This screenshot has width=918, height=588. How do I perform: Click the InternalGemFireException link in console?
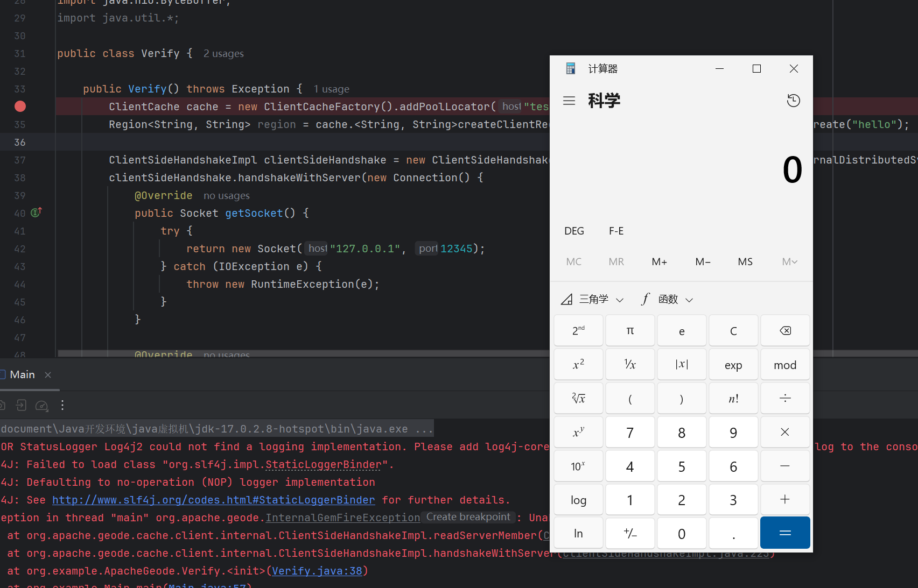click(342, 518)
